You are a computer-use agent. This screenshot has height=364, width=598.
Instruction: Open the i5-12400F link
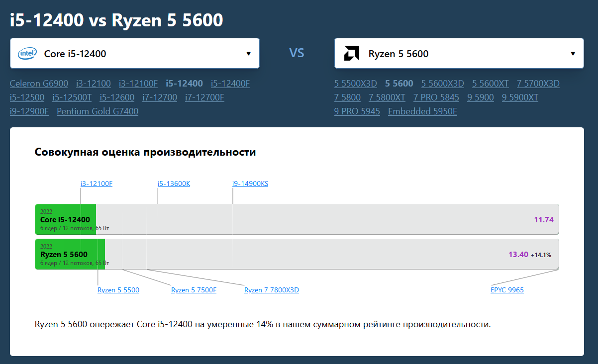pyautogui.click(x=230, y=84)
